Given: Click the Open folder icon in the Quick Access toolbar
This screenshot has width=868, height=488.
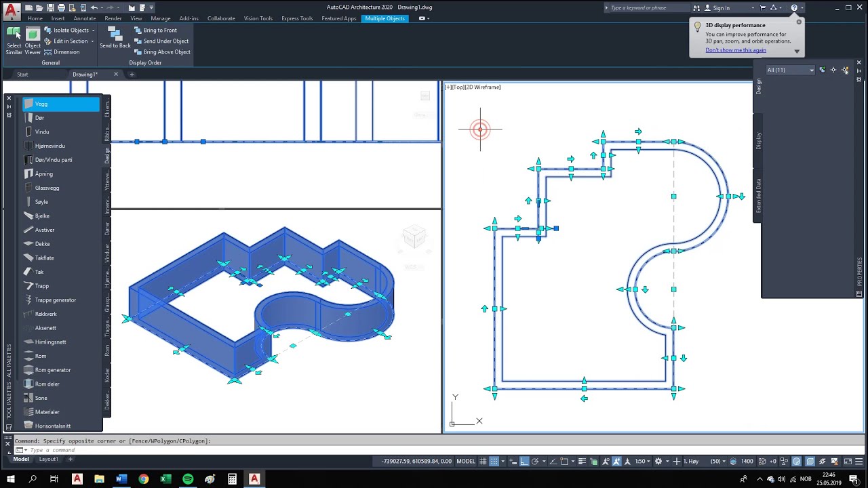Looking at the screenshot, I should click(x=41, y=7).
